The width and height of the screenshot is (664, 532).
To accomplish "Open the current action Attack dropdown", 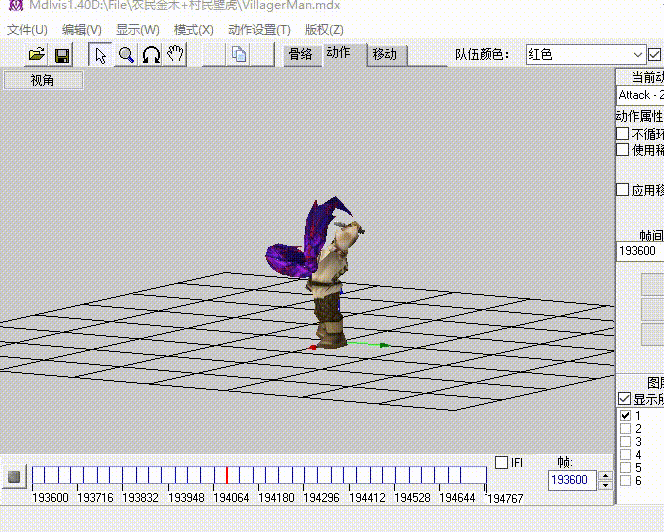I will (640, 95).
